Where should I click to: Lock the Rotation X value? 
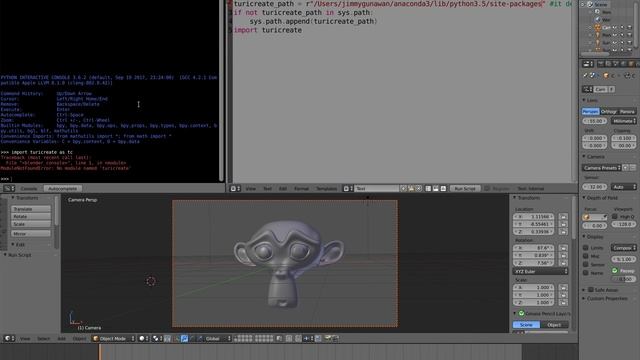tap(563, 248)
